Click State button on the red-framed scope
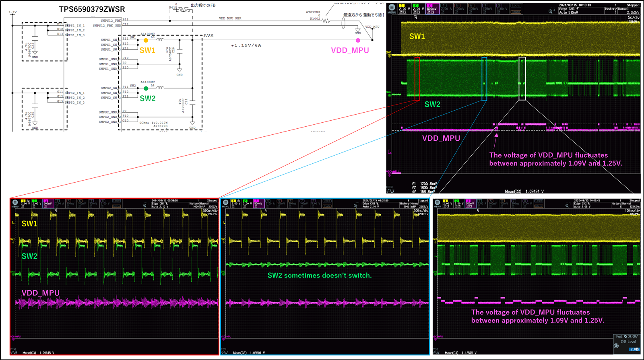The width and height of the screenshot is (644, 360). click(116, 206)
